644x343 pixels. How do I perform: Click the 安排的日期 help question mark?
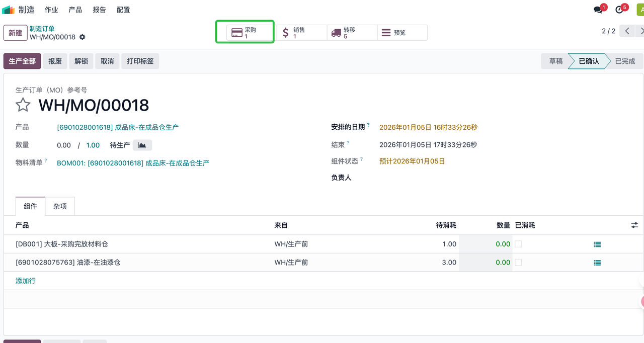pyautogui.click(x=368, y=125)
